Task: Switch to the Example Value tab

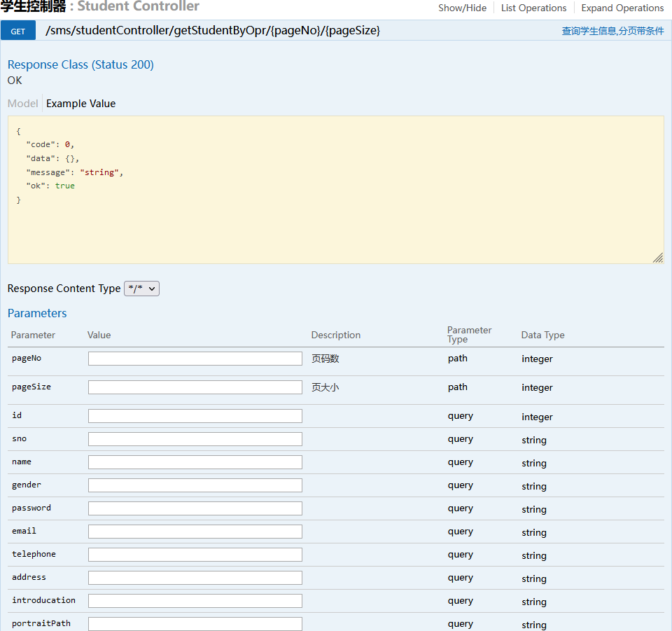Action: coord(81,104)
